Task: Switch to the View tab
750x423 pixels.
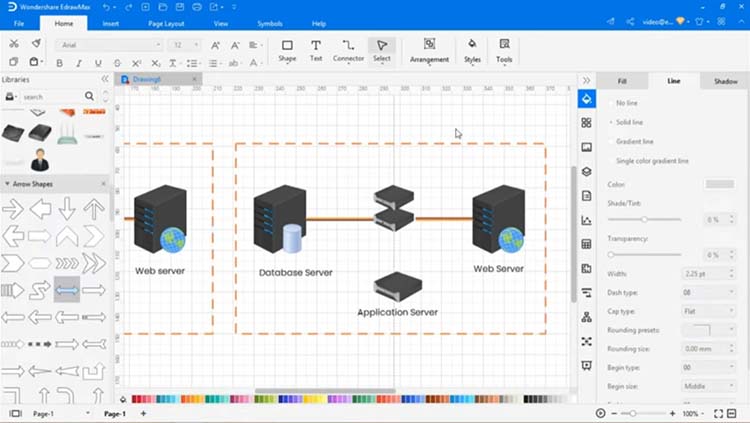Action: tap(221, 23)
